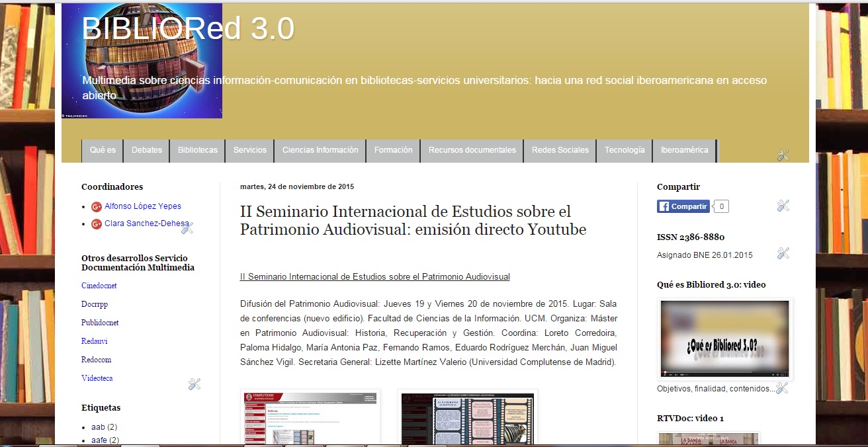Screen dimensions: 868x447
Task: Click the wrench icon beside the Videoteca link
Action: point(194,384)
